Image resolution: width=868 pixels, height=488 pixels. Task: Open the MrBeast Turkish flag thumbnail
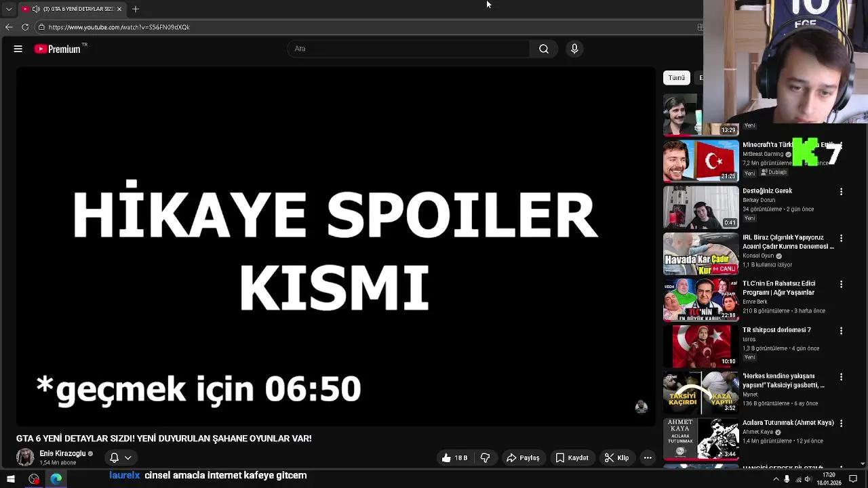[701, 161]
